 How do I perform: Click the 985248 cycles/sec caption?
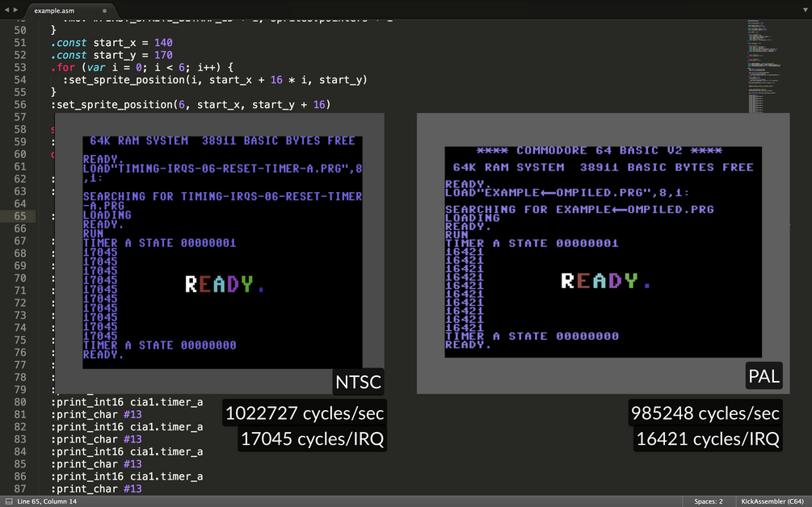[705, 413]
